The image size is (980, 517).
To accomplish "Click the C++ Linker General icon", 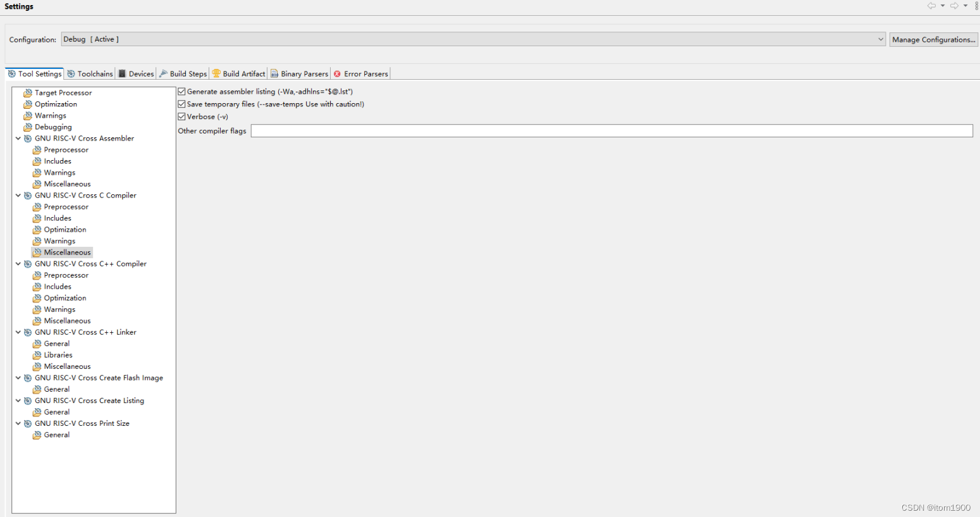I will [37, 344].
